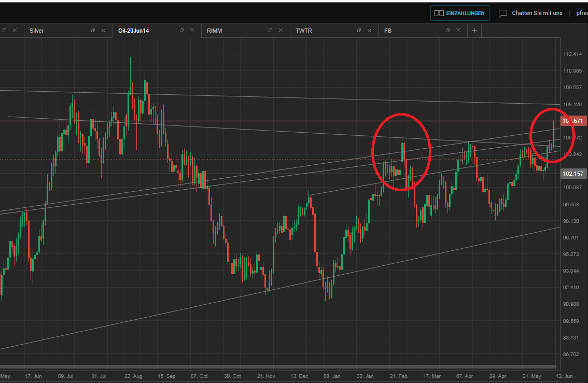Click the orange current price badge

(572, 120)
